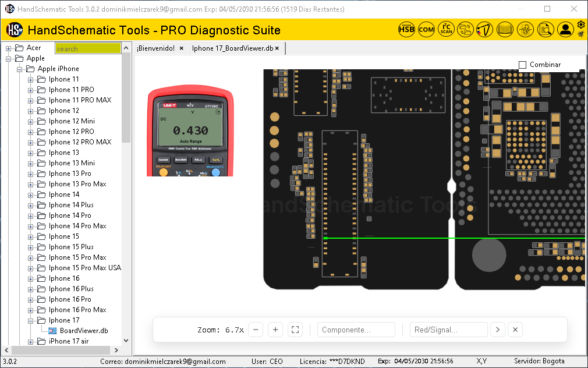Screen dimensions: 588x368
Task: Collapse the Apple iPhone tree node
Action: (x=19, y=69)
